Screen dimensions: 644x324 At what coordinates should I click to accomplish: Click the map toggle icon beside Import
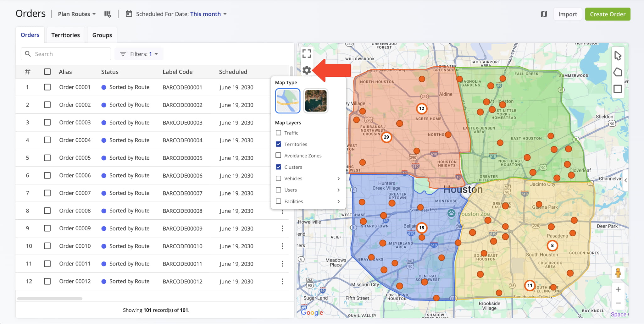(x=544, y=14)
